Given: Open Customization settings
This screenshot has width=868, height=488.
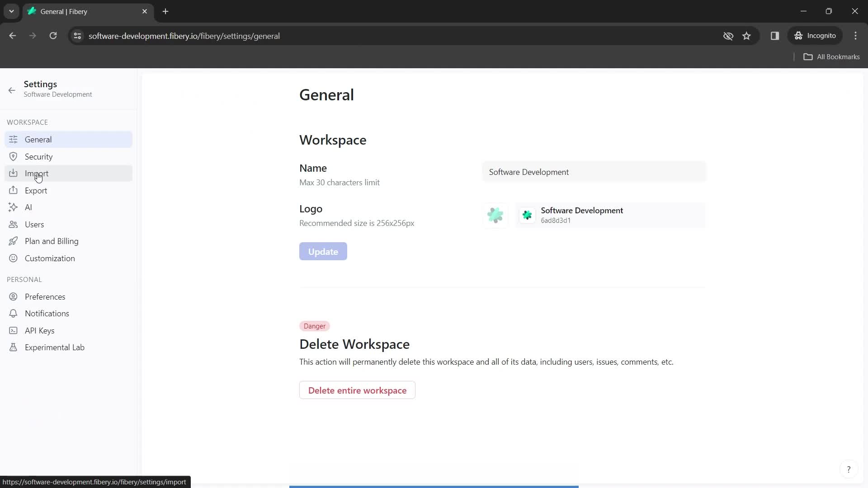Looking at the screenshot, I should pos(68,258).
